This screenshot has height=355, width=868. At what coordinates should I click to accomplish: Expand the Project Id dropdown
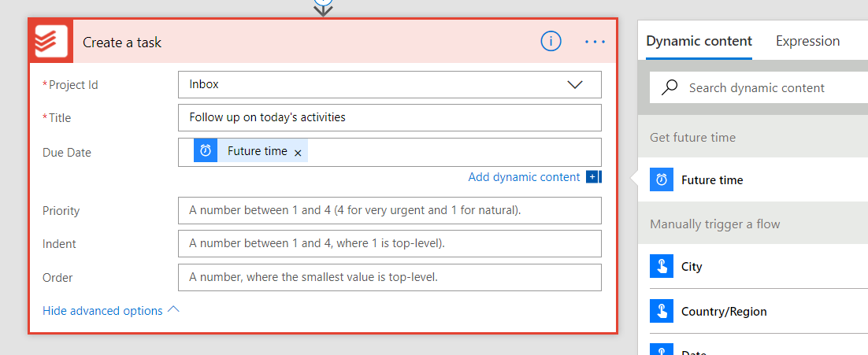tap(574, 84)
